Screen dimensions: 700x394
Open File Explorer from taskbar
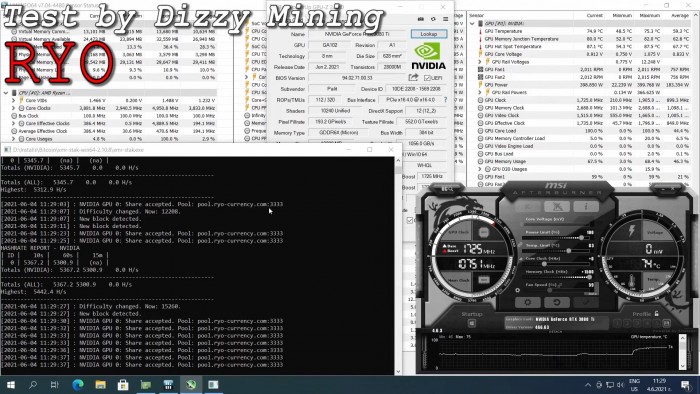click(x=100, y=385)
